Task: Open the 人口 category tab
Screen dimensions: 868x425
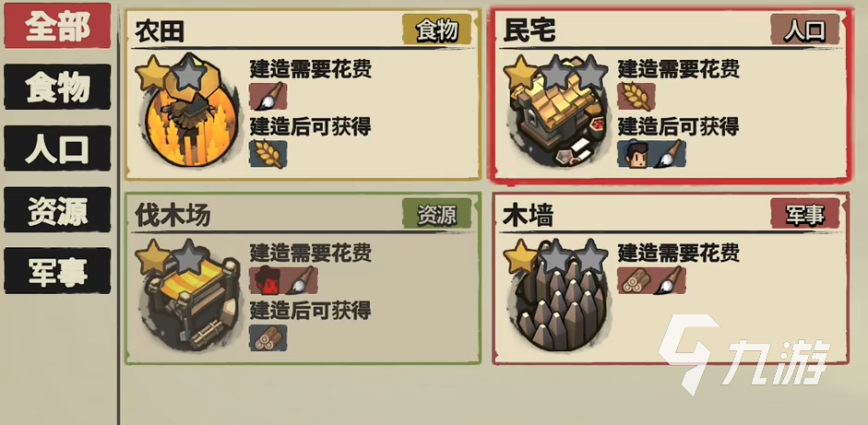Action: [57, 148]
